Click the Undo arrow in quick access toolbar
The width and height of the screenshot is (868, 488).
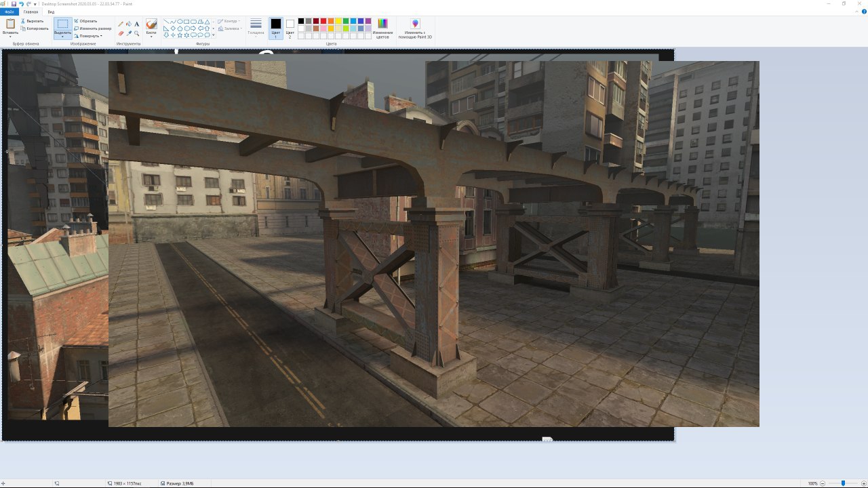tap(21, 4)
